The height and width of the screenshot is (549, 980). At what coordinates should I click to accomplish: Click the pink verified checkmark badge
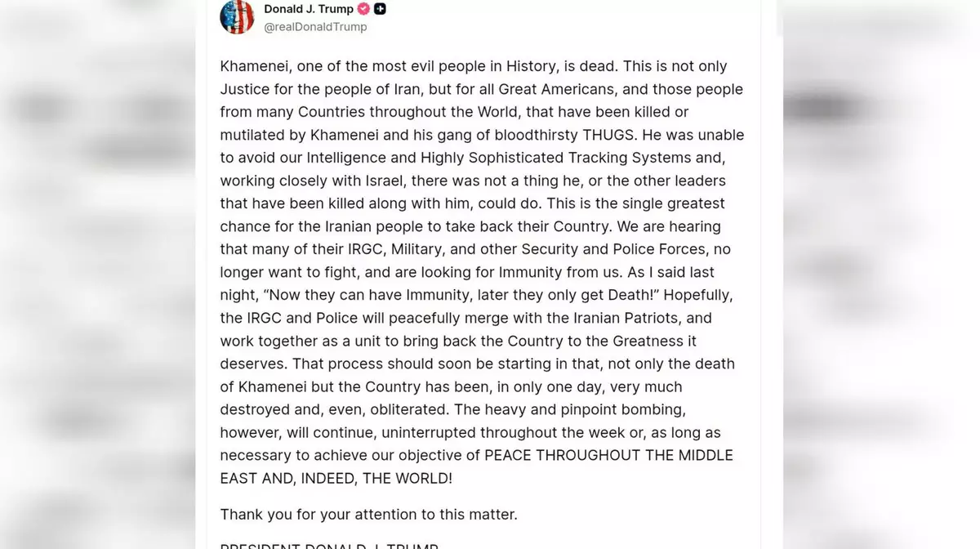pos(363,9)
